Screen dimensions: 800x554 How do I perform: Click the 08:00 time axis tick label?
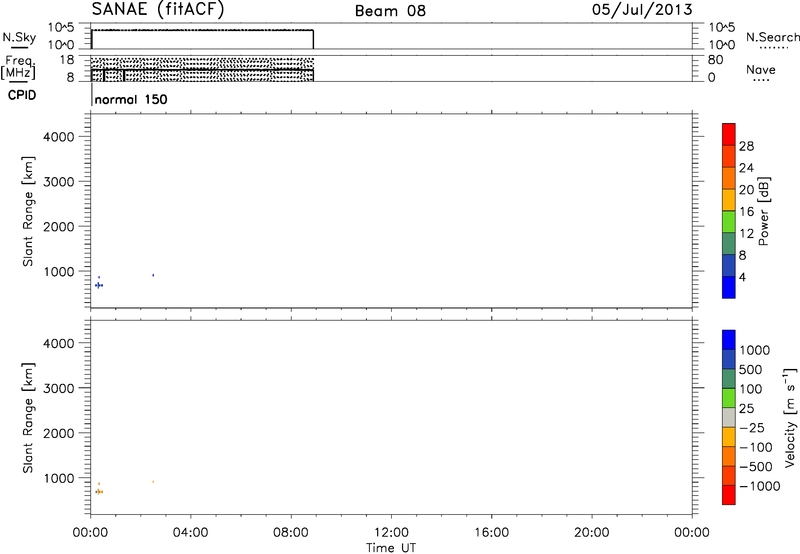click(291, 533)
